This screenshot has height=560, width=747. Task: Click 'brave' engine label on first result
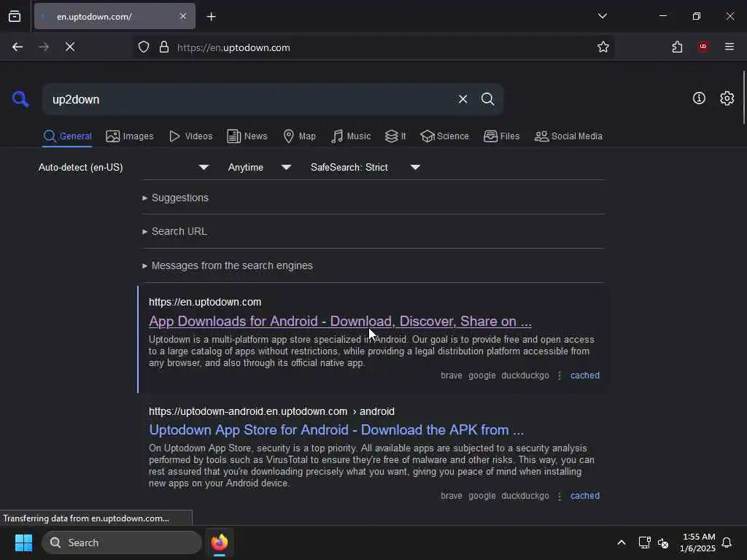coord(451,376)
